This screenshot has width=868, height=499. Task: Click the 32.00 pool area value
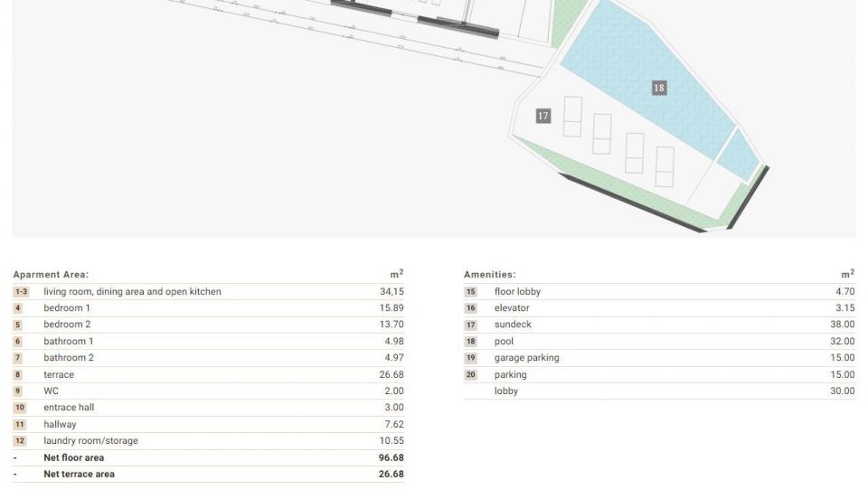click(x=842, y=342)
